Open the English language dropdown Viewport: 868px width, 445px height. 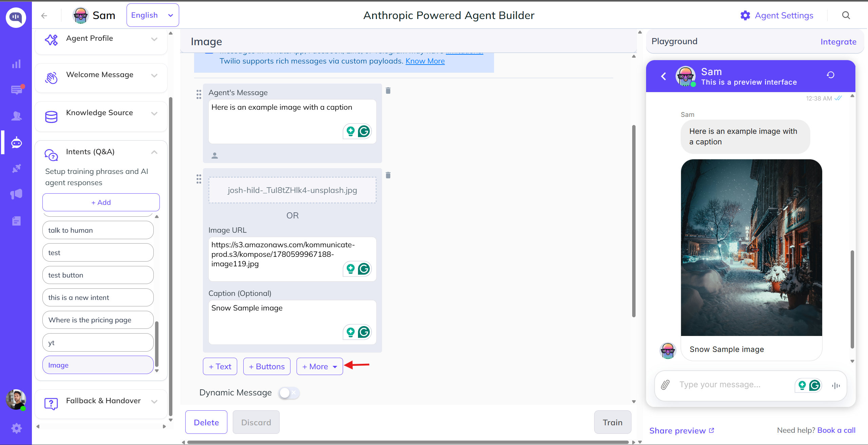(153, 15)
